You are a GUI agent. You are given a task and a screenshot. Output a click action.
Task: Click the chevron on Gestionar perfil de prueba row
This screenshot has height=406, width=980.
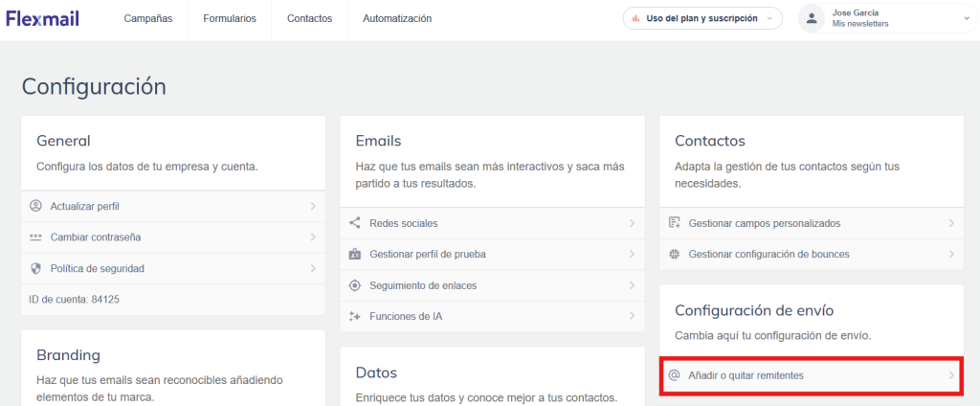tap(632, 254)
